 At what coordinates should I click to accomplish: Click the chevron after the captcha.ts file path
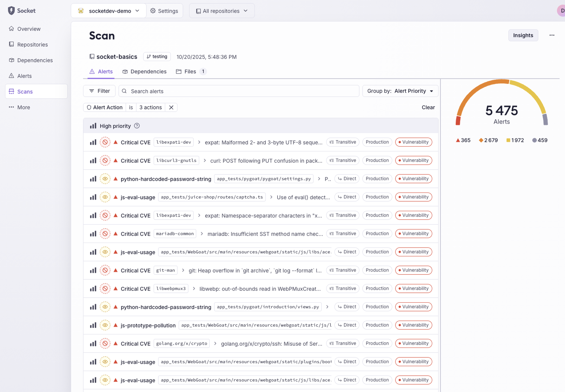(x=271, y=197)
